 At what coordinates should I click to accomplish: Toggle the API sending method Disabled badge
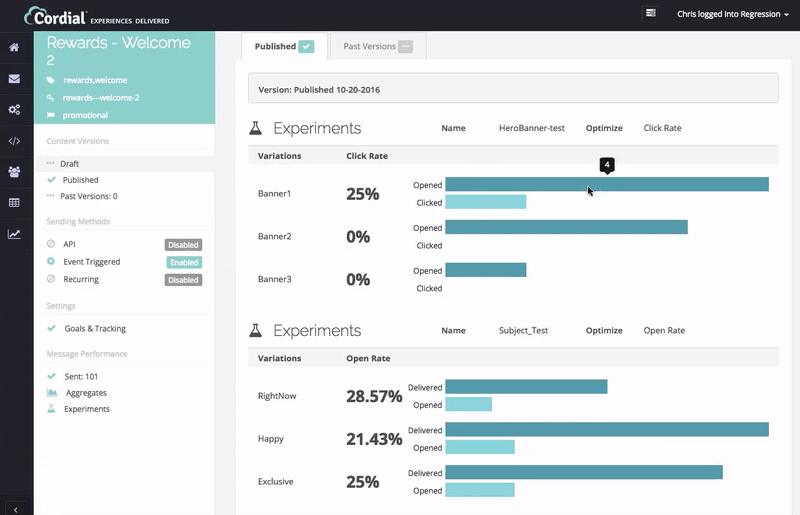[183, 244]
